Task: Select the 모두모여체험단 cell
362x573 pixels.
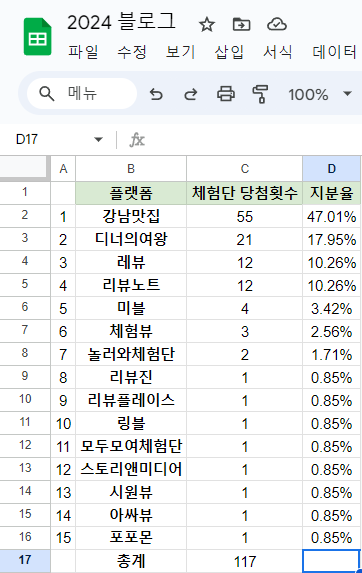Action: tap(131, 446)
